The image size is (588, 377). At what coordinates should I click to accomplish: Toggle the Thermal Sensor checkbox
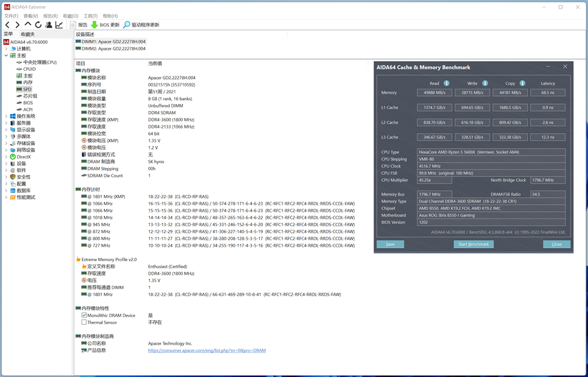[84, 322]
